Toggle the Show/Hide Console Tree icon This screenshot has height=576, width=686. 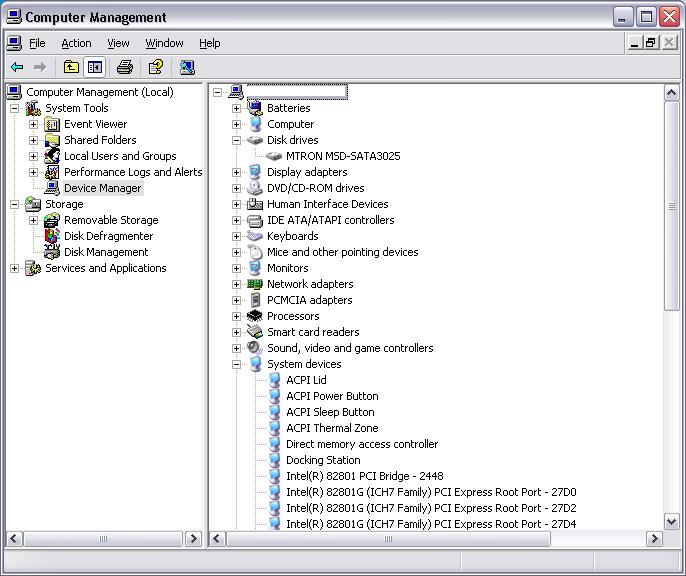[95, 67]
